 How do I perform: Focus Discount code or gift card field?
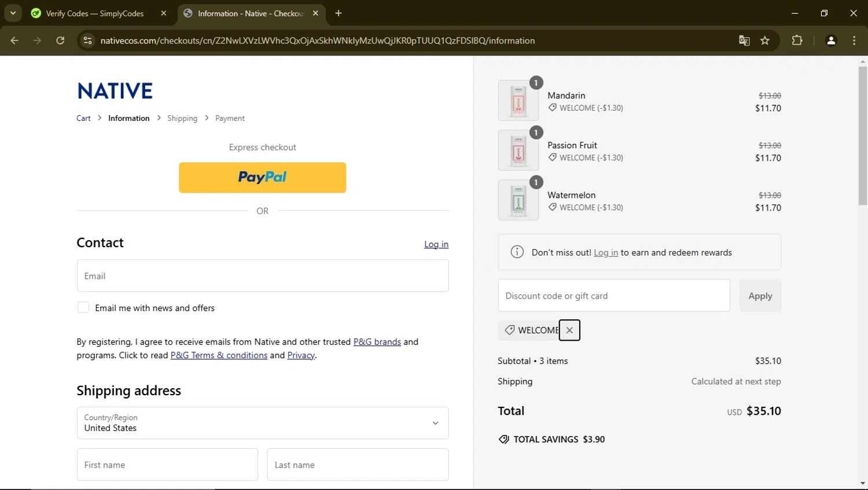coord(614,296)
